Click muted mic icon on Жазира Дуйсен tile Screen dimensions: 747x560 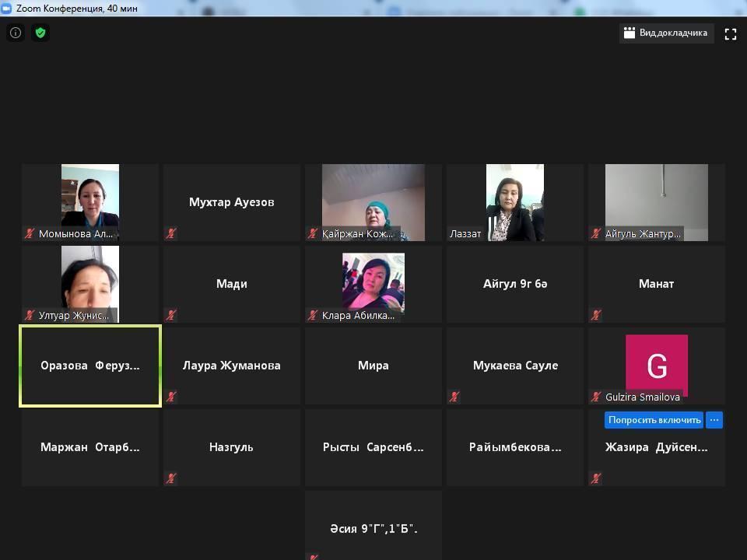(596, 478)
